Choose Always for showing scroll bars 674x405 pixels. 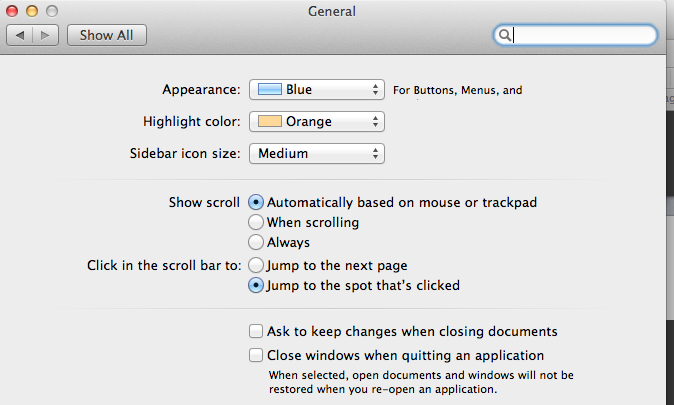[256, 242]
